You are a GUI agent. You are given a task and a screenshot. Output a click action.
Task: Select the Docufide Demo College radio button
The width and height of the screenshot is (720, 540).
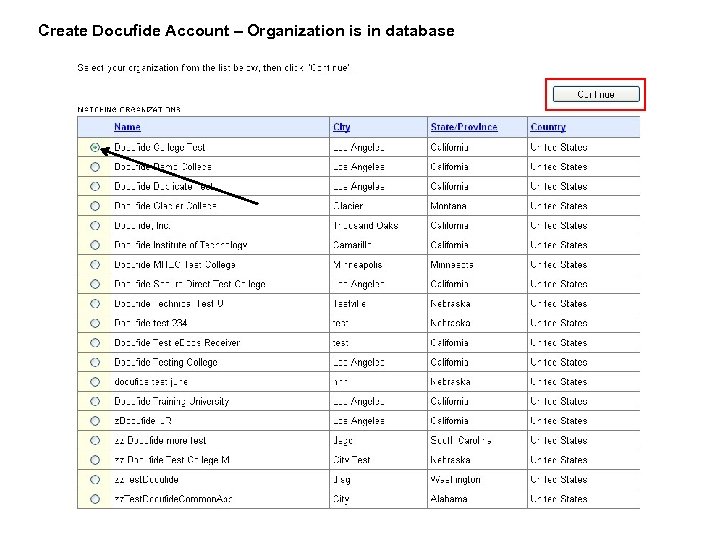click(95, 167)
